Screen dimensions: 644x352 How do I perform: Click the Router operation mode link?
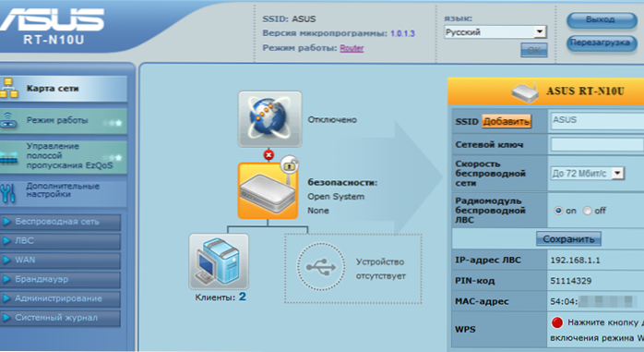(x=352, y=48)
